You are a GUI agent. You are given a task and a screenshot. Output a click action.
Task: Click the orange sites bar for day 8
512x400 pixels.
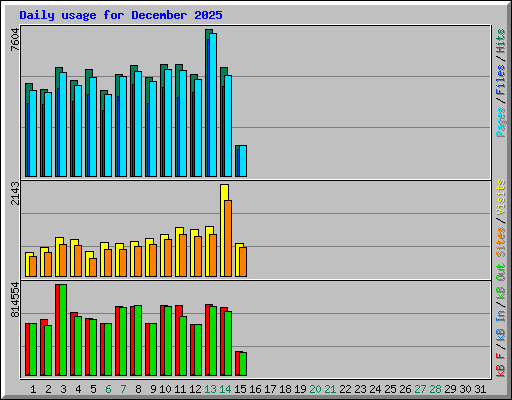click(x=138, y=261)
